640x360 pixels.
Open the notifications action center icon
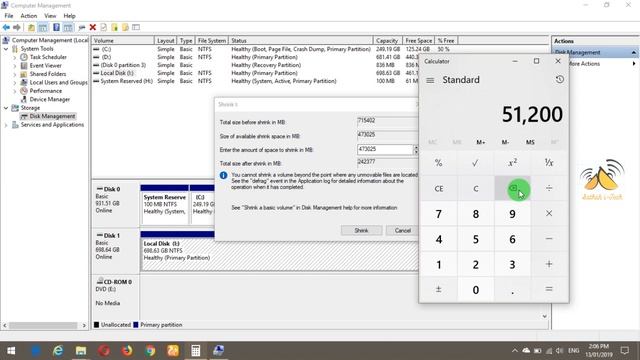coord(624,351)
